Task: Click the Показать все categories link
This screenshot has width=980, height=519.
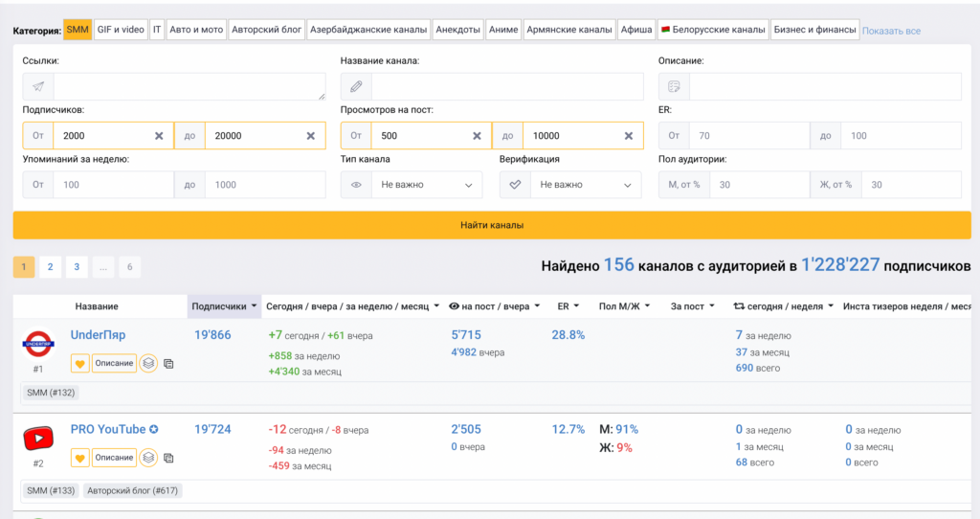Action: click(891, 31)
